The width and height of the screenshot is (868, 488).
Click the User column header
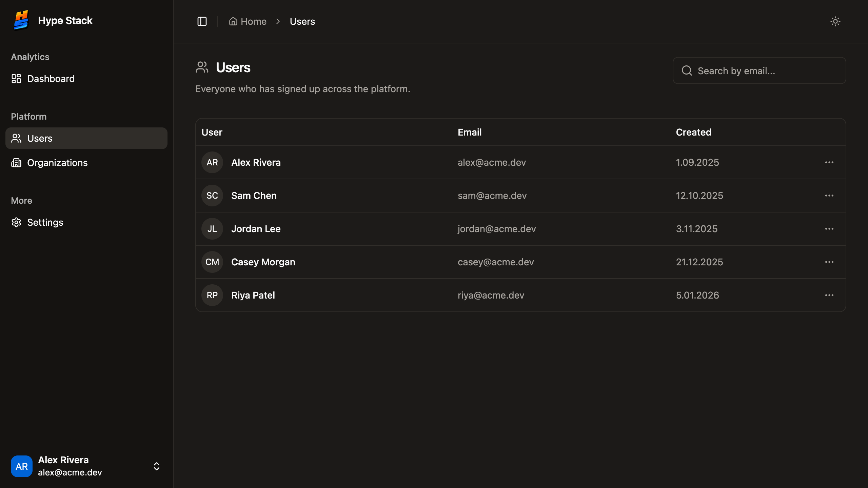pos(212,132)
